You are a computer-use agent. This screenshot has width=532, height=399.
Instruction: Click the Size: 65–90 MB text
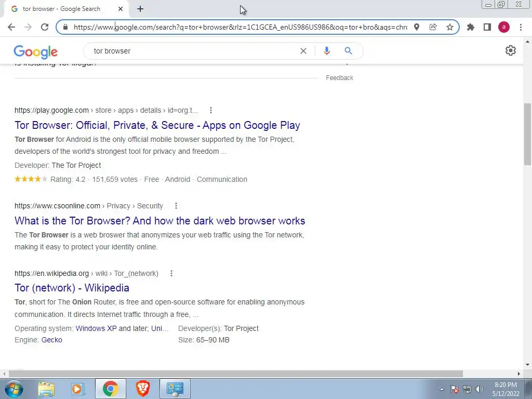(x=204, y=340)
